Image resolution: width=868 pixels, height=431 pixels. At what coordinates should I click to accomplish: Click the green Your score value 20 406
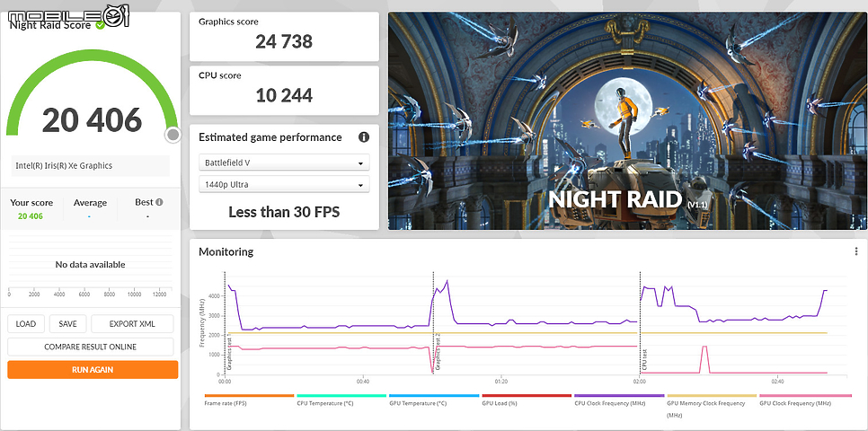pos(31,215)
